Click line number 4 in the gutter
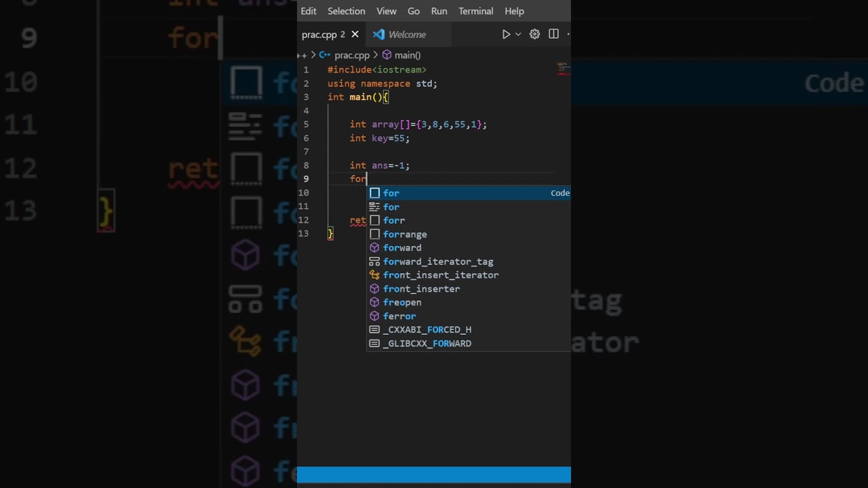 click(306, 111)
